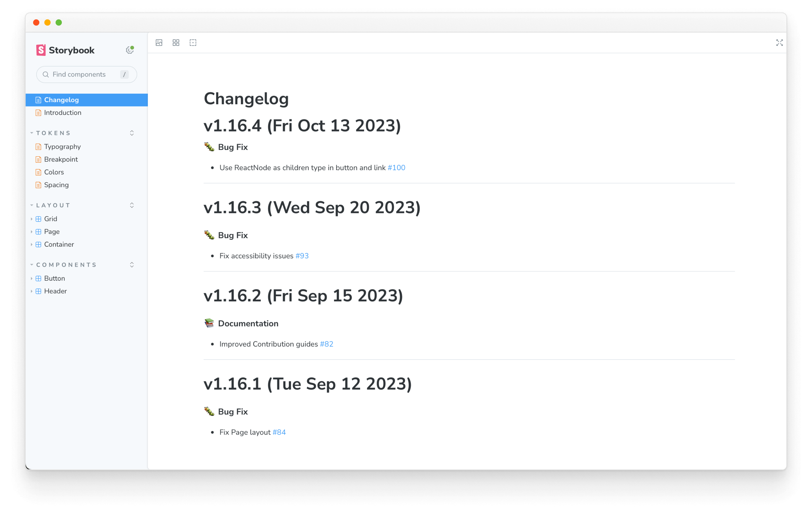Enter full screen with expand icon
Viewport: 812px width, 514px height.
coord(779,43)
